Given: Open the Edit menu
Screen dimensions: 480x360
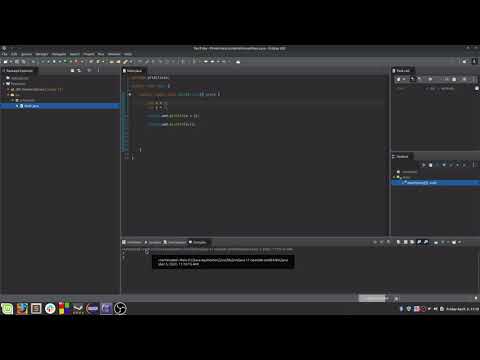Looking at the screenshot, I should [14, 54].
